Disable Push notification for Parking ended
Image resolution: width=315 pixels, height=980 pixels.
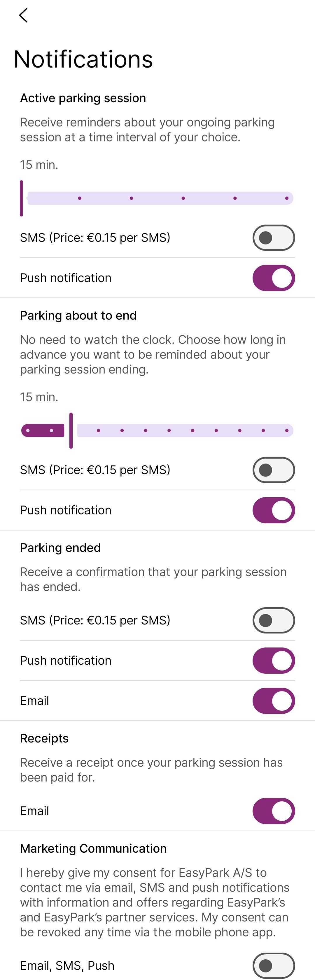[x=274, y=661]
